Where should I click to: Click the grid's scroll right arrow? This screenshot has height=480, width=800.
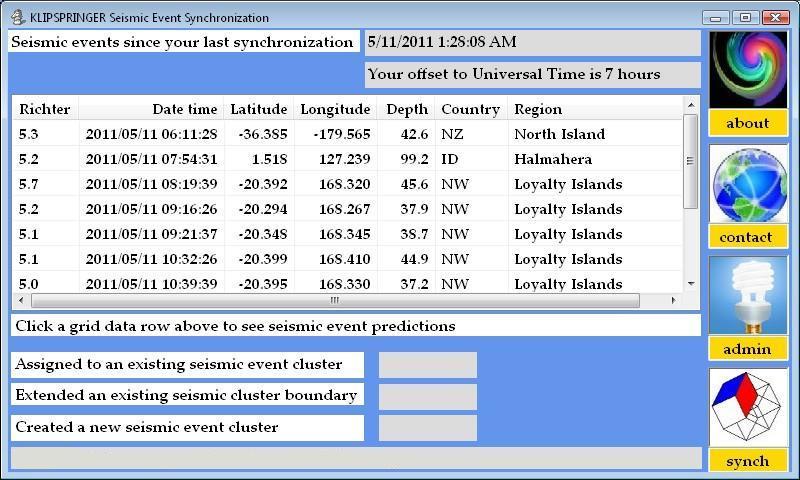(x=673, y=300)
